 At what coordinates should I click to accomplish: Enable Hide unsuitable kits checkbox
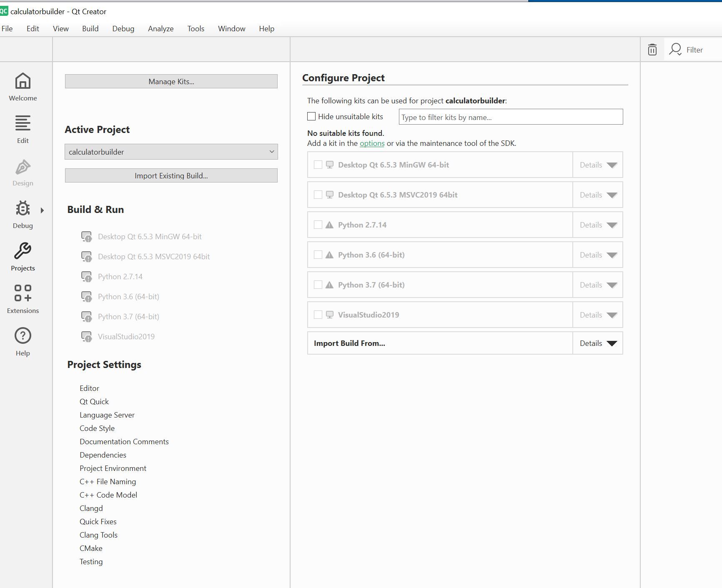point(311,117)
